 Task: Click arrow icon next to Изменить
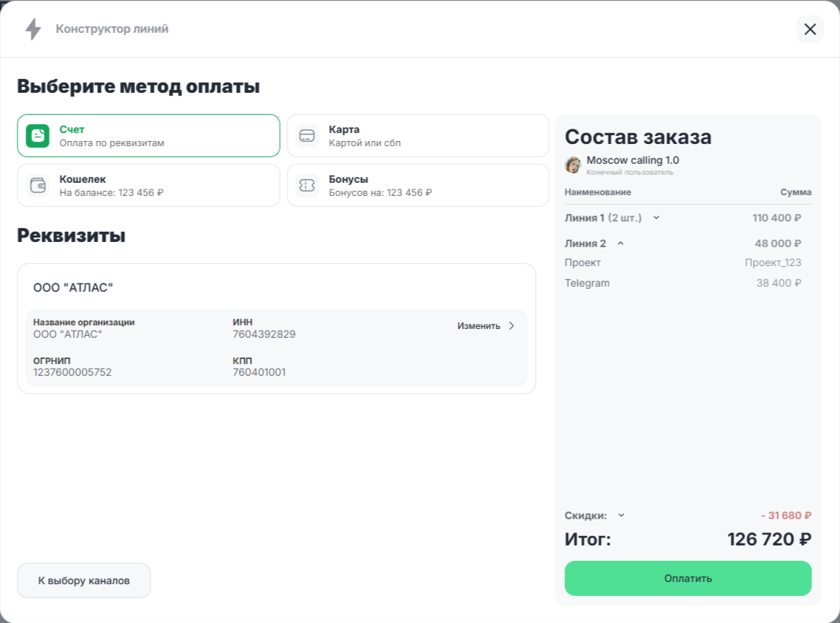tap(512, 326)
